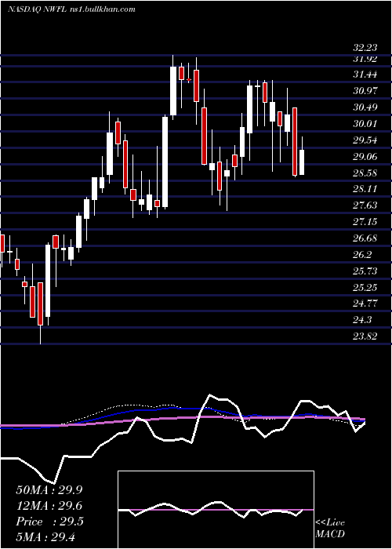Click the 27.63 price axis label
The width and height of the screenshot is (392, 549).
click(365, 205)
